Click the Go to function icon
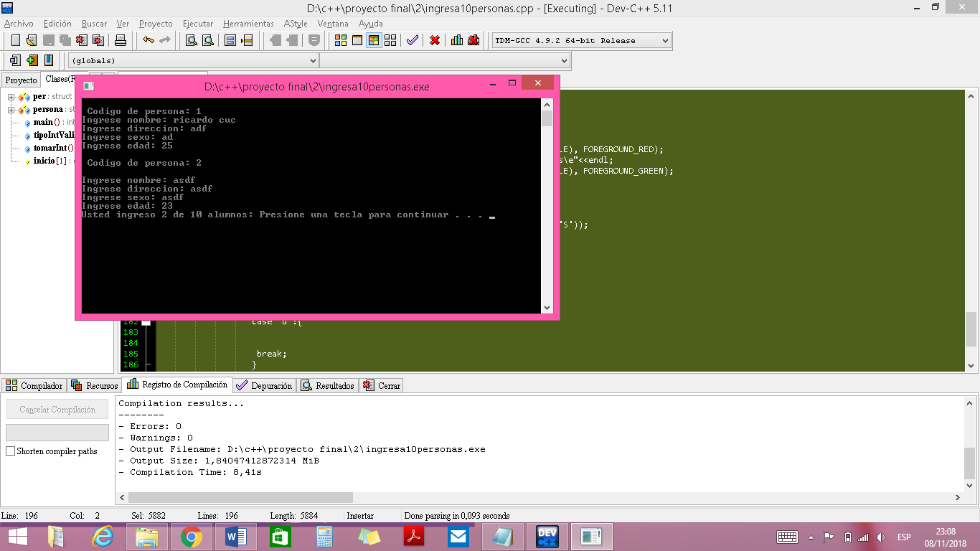Screen dimensions: 980x551 pos(230,40)
